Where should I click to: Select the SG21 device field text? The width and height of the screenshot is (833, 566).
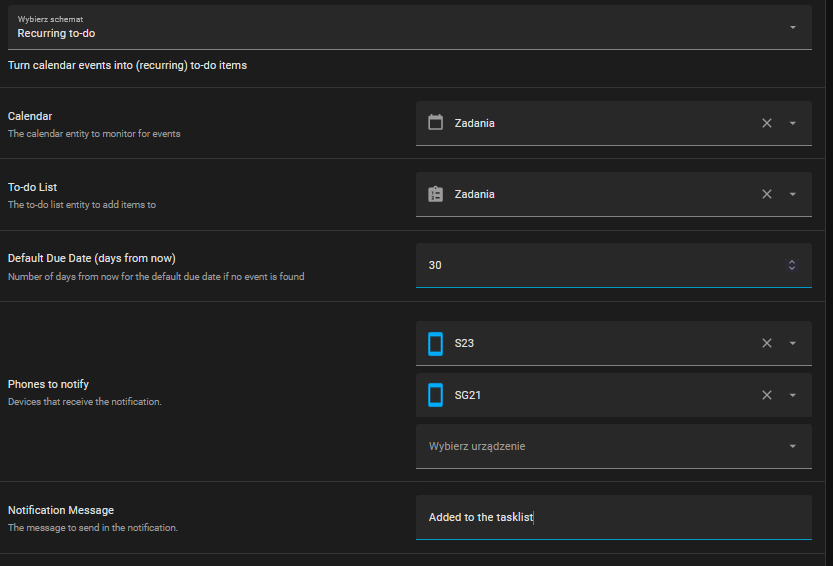click(468, 395)
